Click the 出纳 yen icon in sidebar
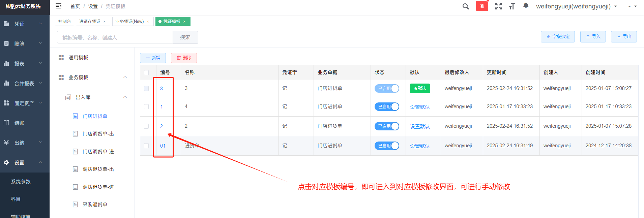644x218 pixels. click(x=6, y=143)
